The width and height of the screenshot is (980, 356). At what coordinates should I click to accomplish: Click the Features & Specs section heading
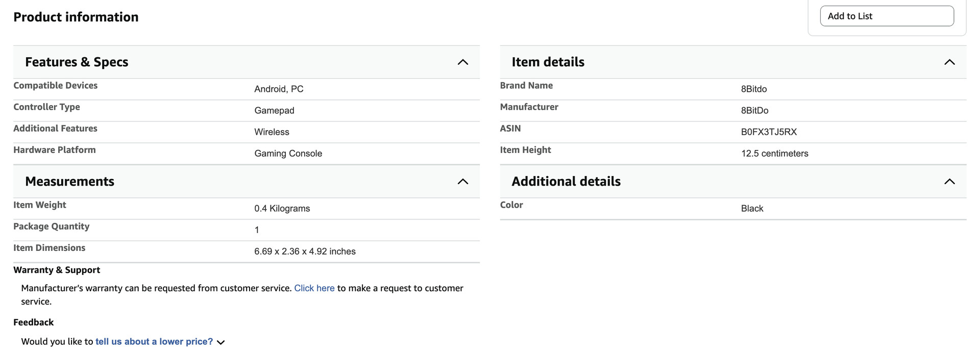[x=77, y=62]
